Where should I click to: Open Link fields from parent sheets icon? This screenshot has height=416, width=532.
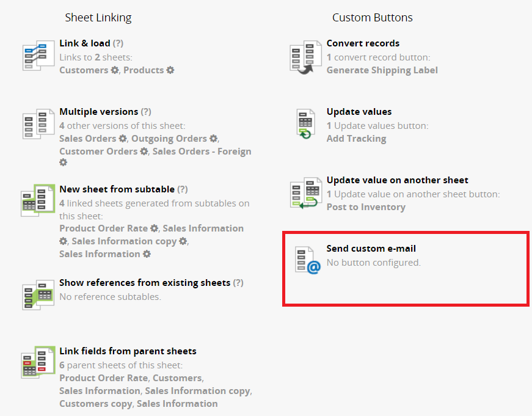click(38, 362)
